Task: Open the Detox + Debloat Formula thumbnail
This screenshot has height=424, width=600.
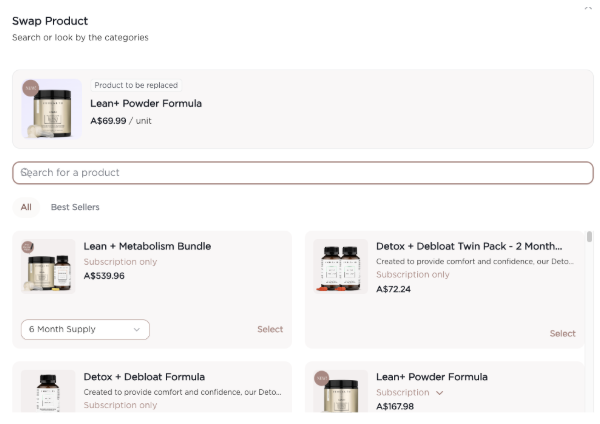Action: (x=49, y=390)
